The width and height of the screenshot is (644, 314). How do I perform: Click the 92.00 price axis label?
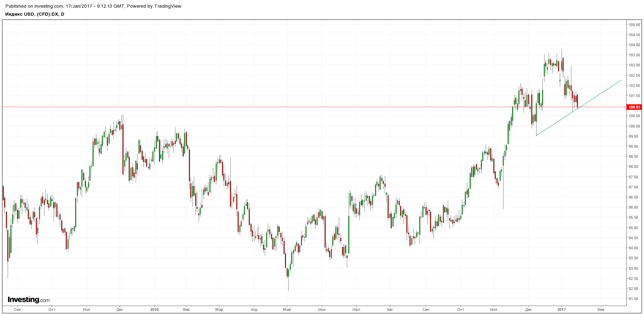pyautogui.click(x=633, y=289)
